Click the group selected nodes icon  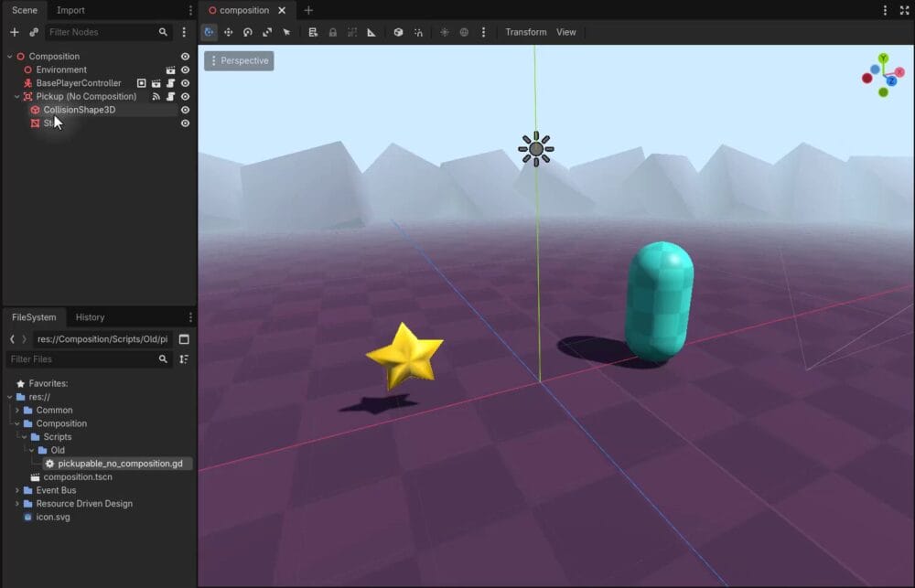point(352,32)
